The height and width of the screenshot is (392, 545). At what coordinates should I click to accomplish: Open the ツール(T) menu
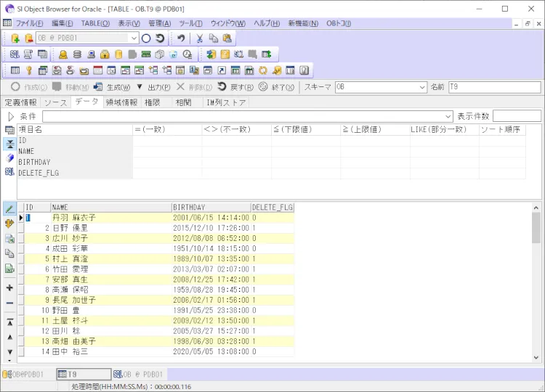190,23
